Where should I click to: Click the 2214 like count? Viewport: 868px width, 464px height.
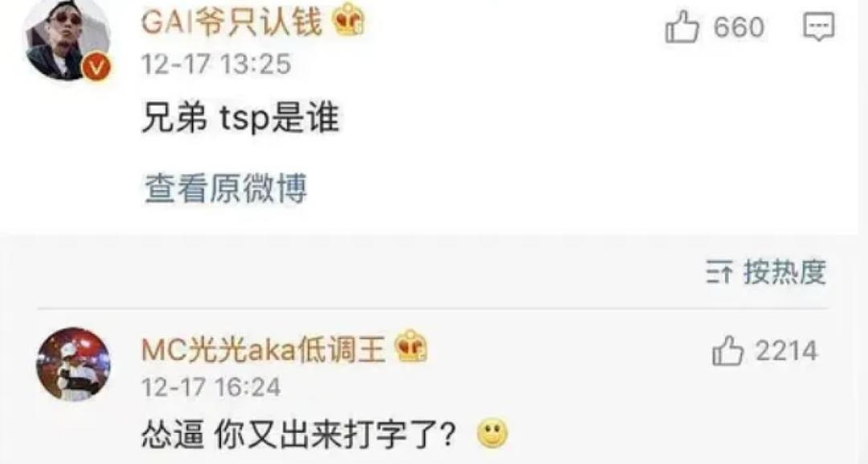click(786, 351)
